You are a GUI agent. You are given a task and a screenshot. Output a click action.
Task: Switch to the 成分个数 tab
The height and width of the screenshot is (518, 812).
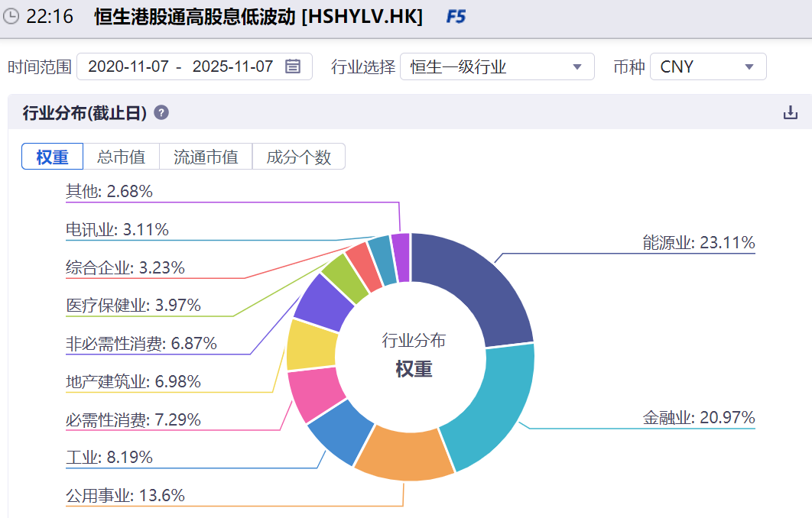click(299, 157)
